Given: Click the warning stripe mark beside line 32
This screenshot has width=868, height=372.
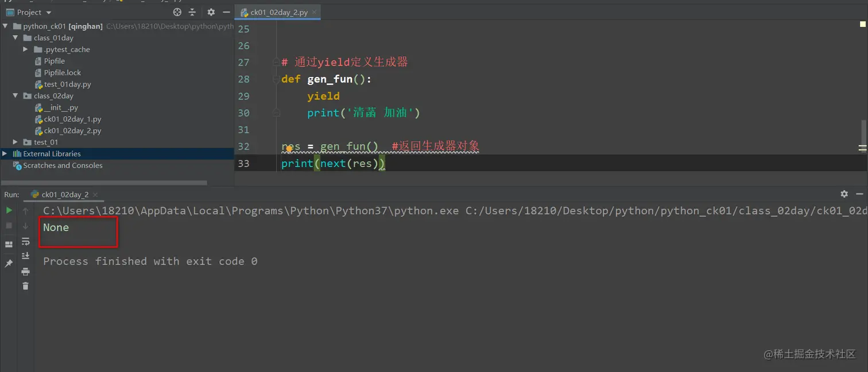Looking at the screenshot, I should (862, 148).
